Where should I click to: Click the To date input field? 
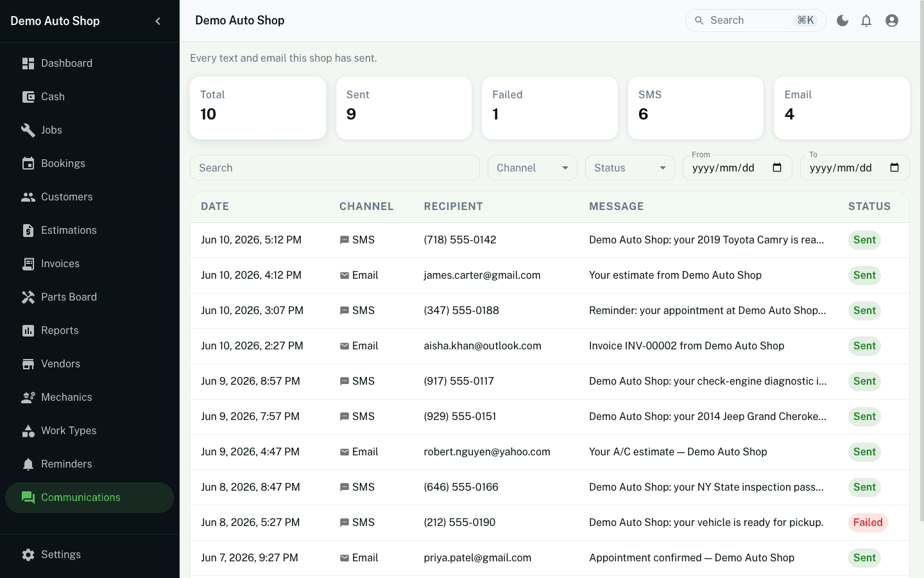pos(855,168)
